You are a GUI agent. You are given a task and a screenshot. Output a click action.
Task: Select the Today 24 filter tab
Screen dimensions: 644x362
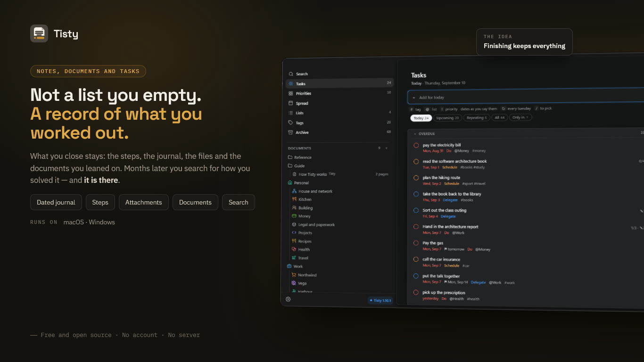[x=421, y=118]
